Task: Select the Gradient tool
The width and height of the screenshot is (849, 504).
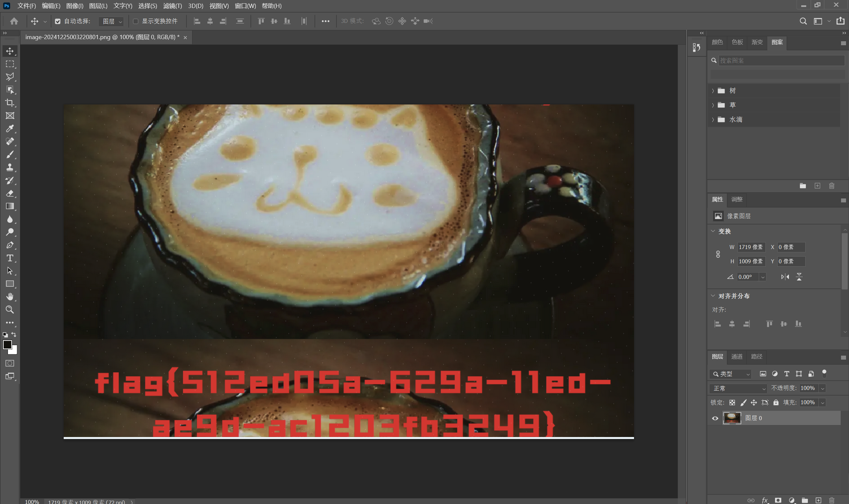Action: [x=10, y=206]
